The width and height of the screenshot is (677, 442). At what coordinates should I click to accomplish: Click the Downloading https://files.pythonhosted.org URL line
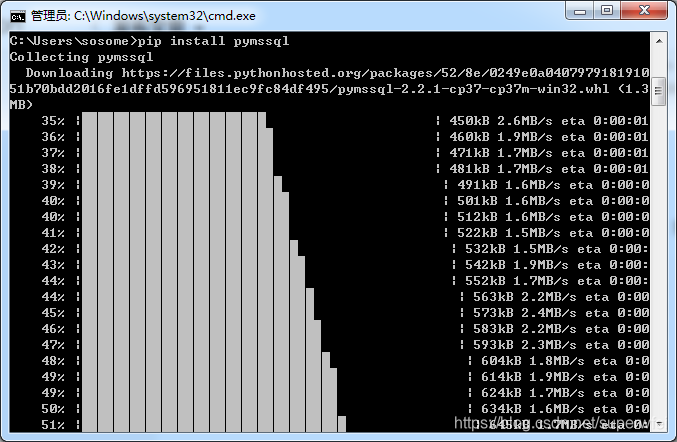pos(337,73)
